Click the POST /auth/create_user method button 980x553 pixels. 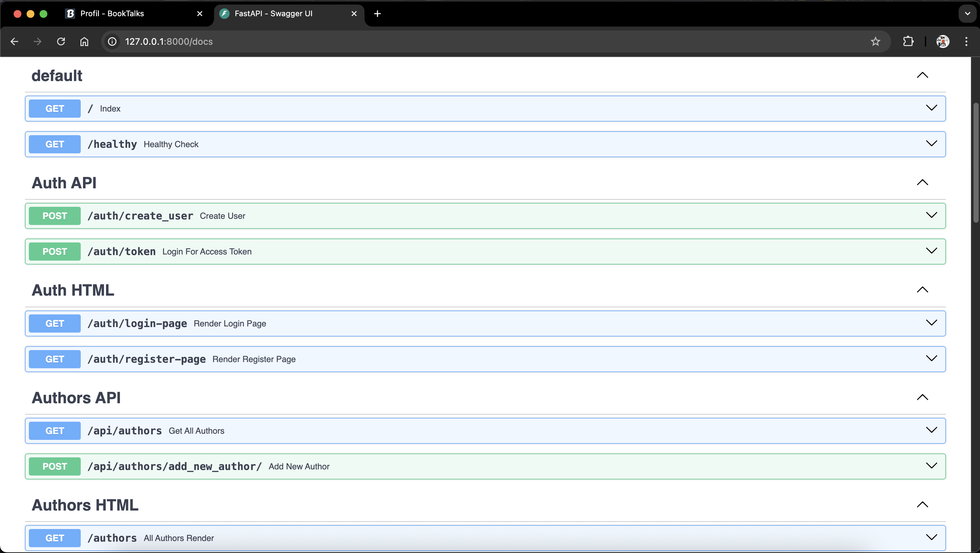[x=55, y=216]
